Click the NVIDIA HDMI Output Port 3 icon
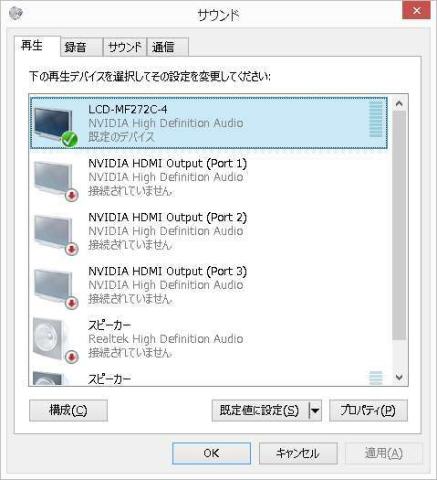This screenshot has width=437, height=480. [x=55, y=288]
